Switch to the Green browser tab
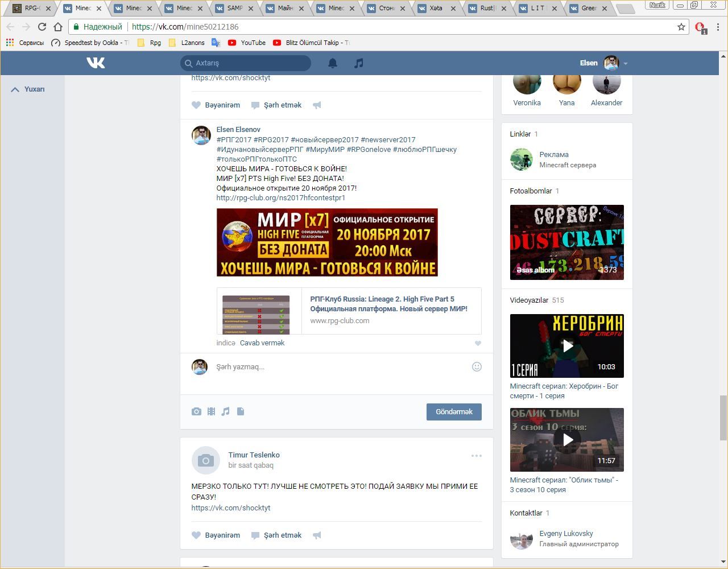 [589, 8]
